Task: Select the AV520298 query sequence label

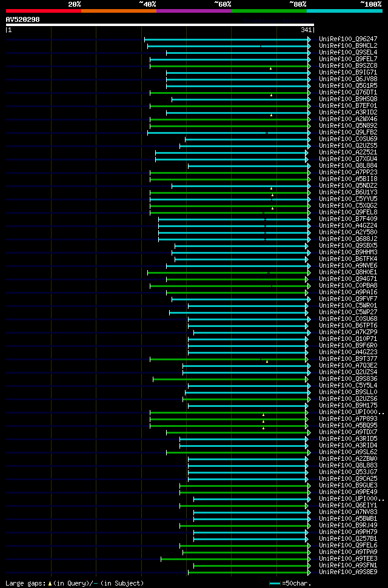Action: point(23,19)
